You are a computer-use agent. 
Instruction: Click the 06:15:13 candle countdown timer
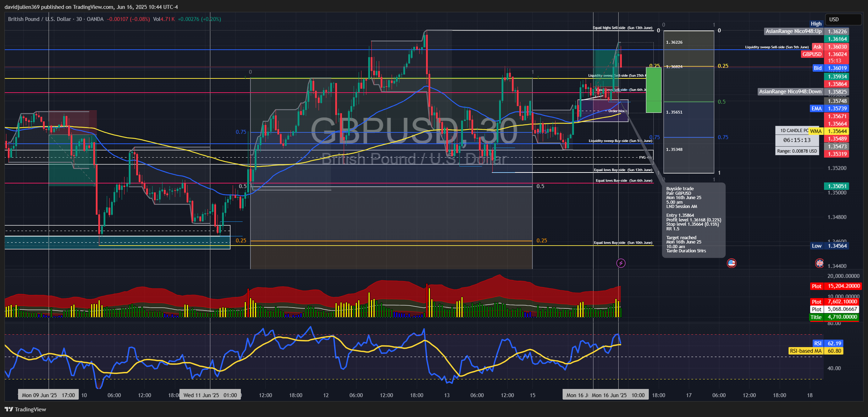[797, 140]
